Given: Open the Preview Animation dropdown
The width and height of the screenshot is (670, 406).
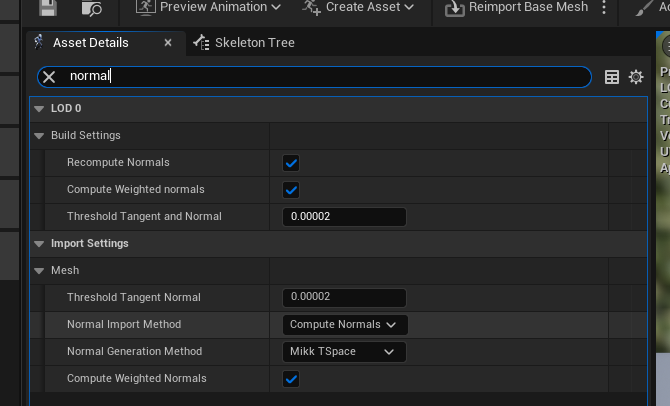Looking at the screenshot, I should pos(207,8).
